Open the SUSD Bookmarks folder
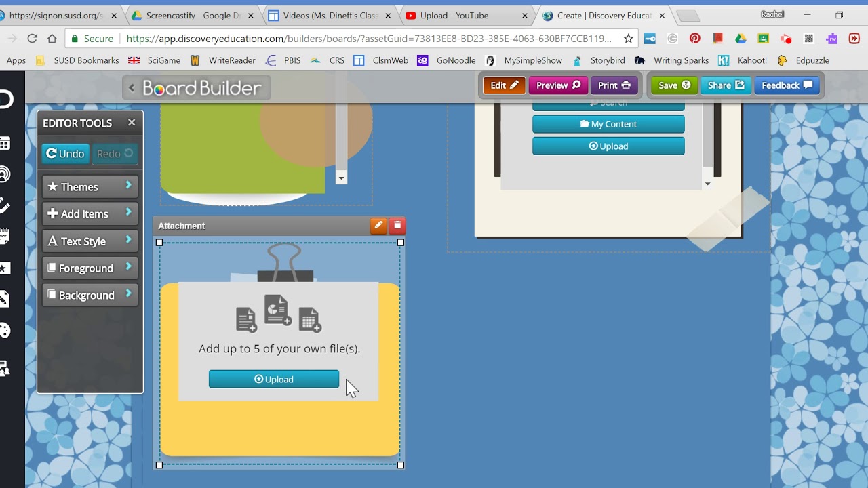 point(77,60)
